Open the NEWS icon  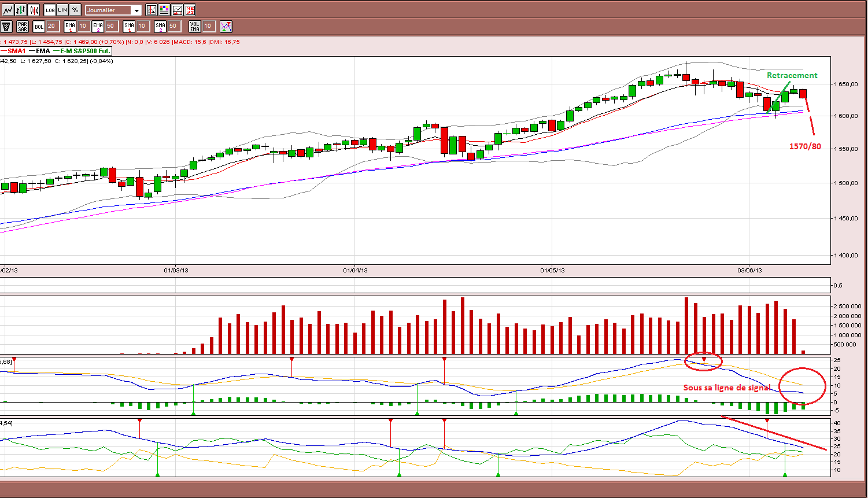coord(190,10)
